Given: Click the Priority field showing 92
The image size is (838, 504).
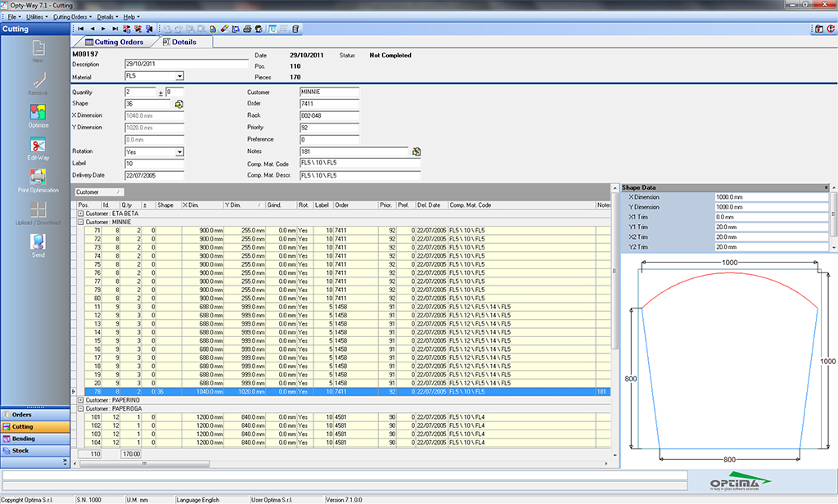Looking at the screenshot, I should click(329, 128).
